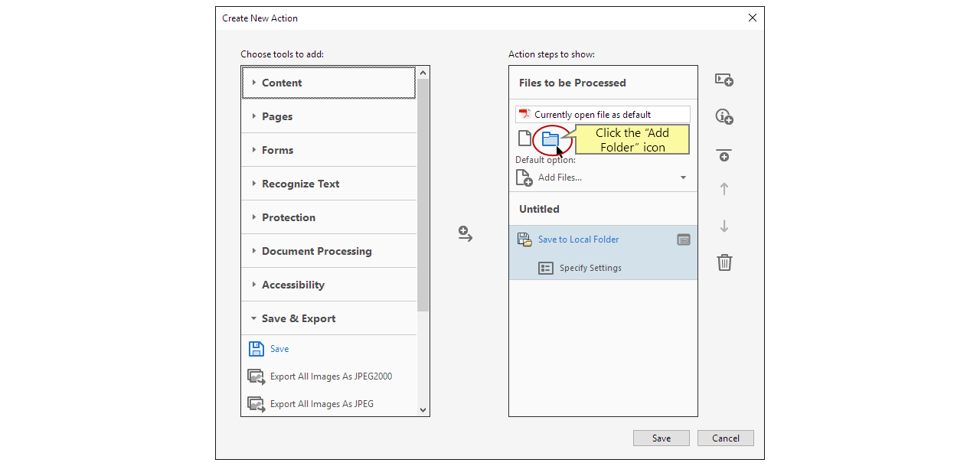Select the Save to Local Folder step

click(578, 239)
